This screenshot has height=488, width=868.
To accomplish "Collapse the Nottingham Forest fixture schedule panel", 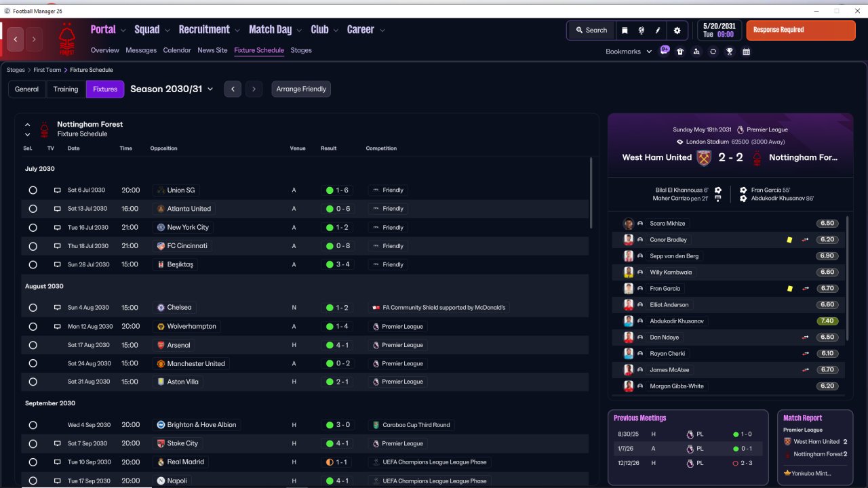I will 27,125.
